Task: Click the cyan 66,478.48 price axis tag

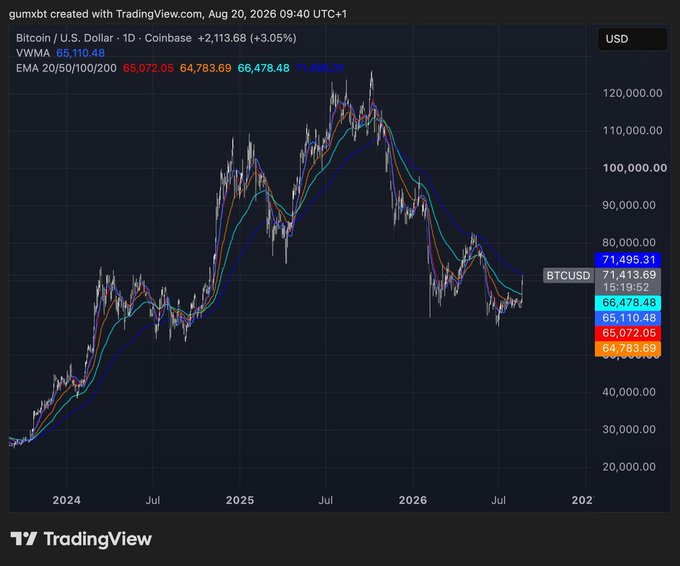Action: [628, 302]
